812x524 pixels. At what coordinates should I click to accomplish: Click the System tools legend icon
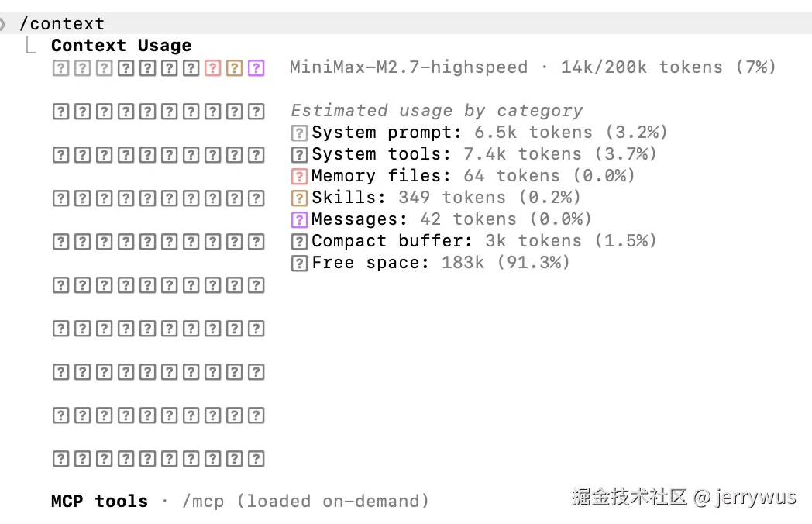coord(299,155)
